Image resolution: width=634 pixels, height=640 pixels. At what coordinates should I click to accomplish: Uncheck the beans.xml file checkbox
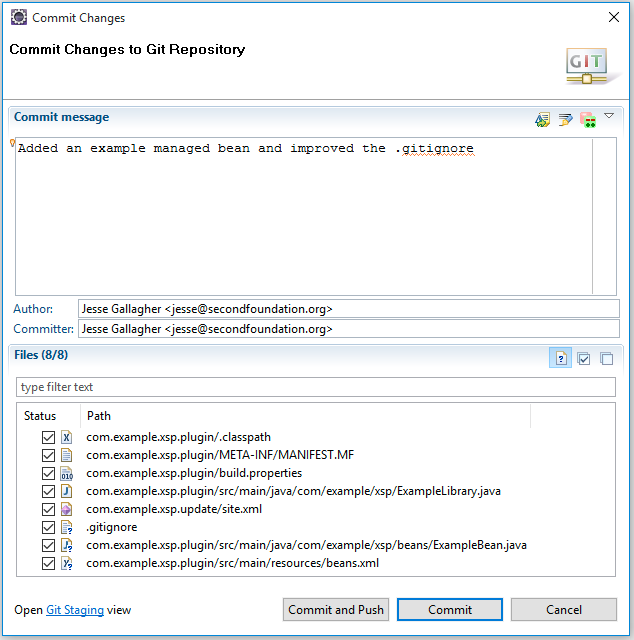point(48,563)
